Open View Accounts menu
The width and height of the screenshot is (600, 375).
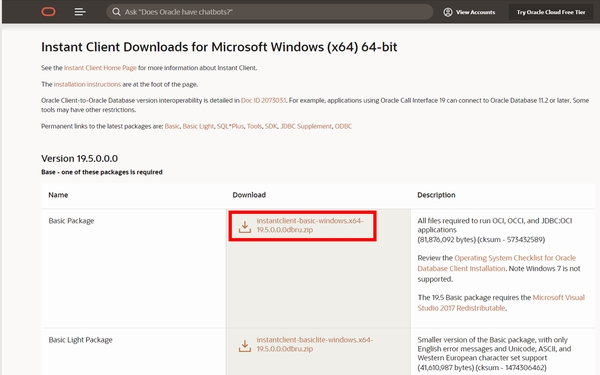469,12
